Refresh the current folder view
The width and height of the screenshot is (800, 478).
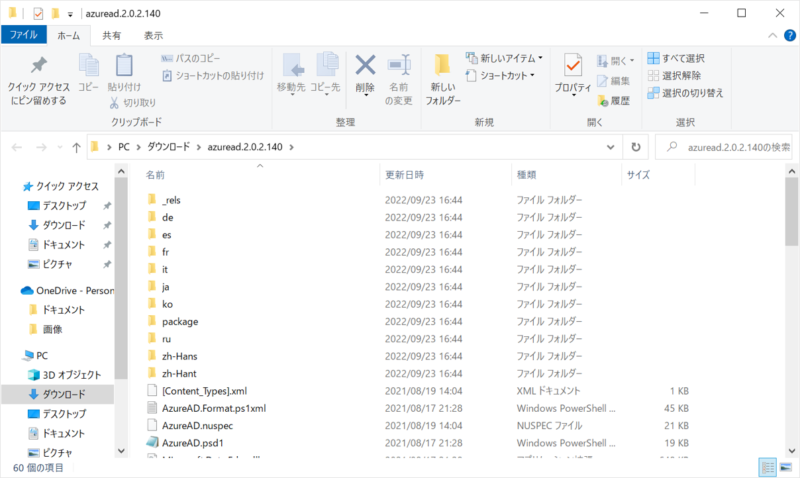tap(635, 147)
